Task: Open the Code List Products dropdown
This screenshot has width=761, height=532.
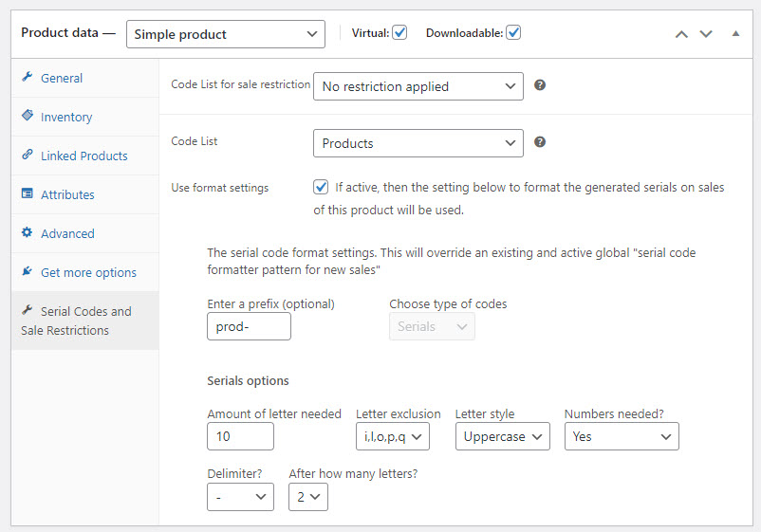Action: tap(418, 143)
